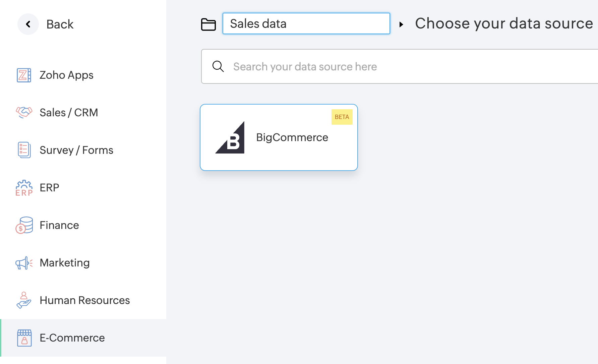Image resolution: width=598 pixels, height=364 pixels.
Task: Select the Finance category label
Action: coord(59,225)
